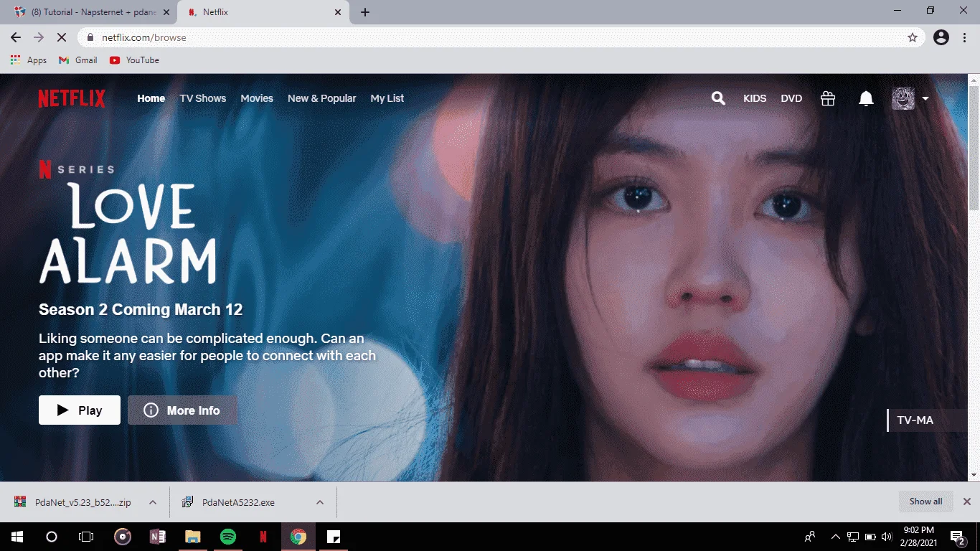Check battery status in system tray
The height and width of the screenshot is (551, 980).
(870, 537)
